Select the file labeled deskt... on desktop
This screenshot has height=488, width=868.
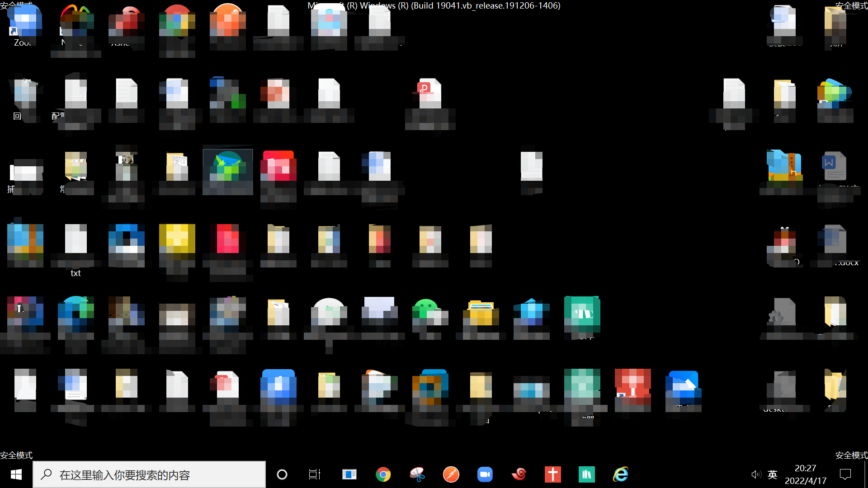(x=784, y=391)
